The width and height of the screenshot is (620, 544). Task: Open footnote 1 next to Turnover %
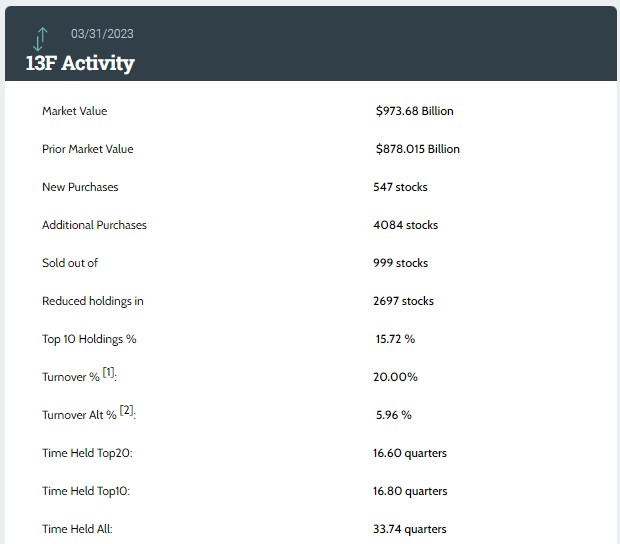(109, 373)
